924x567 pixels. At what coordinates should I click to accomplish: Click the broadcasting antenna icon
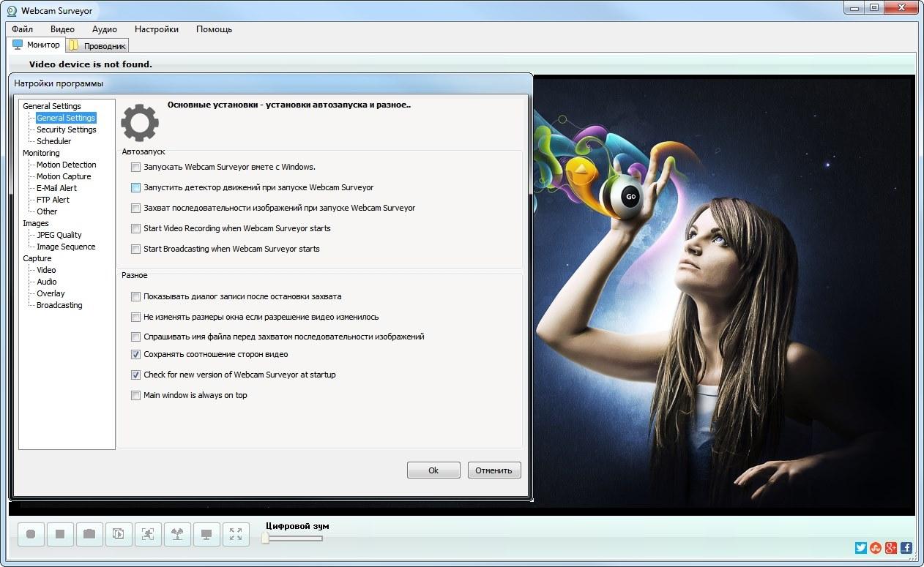coord(177,534)
